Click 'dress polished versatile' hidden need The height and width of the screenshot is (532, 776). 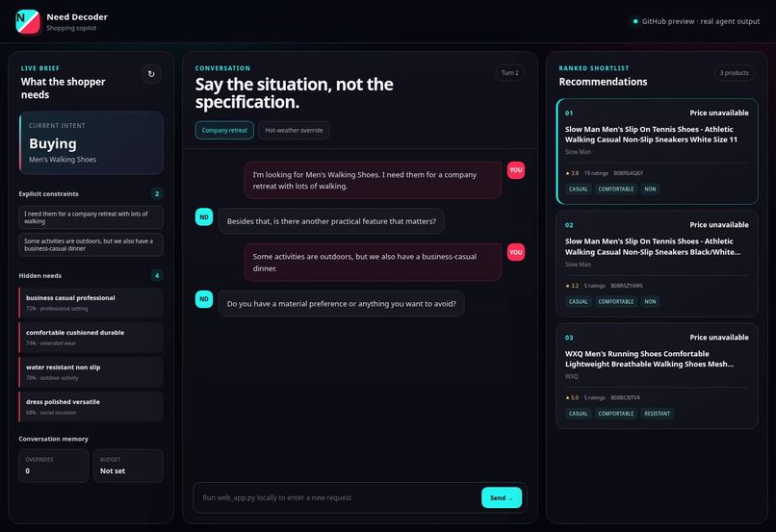(x=91, y=406)
